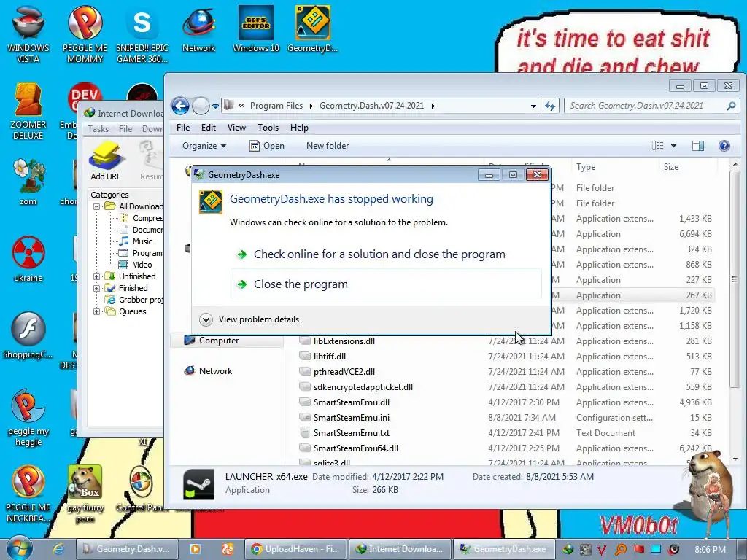Select the Music category in IDM

coord(136,241)
